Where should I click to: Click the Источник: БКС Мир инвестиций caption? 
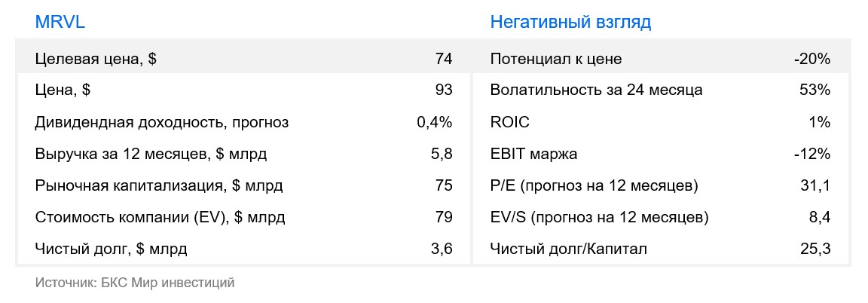[x=135, y=283]
